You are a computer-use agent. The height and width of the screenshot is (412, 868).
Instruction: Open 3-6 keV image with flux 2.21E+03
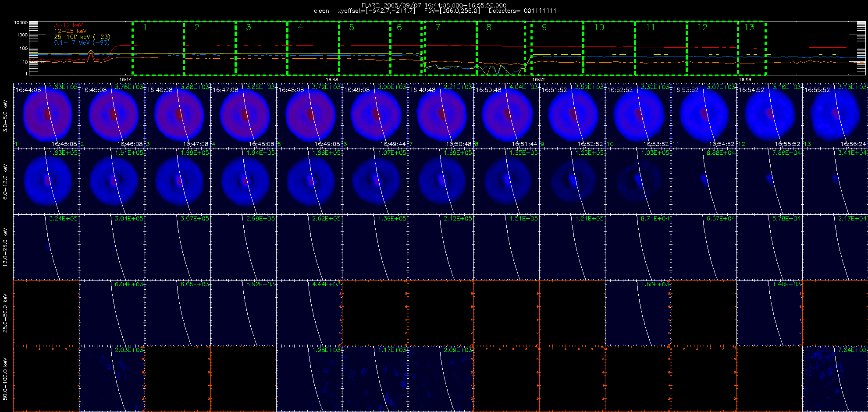(x=441, y=115)
